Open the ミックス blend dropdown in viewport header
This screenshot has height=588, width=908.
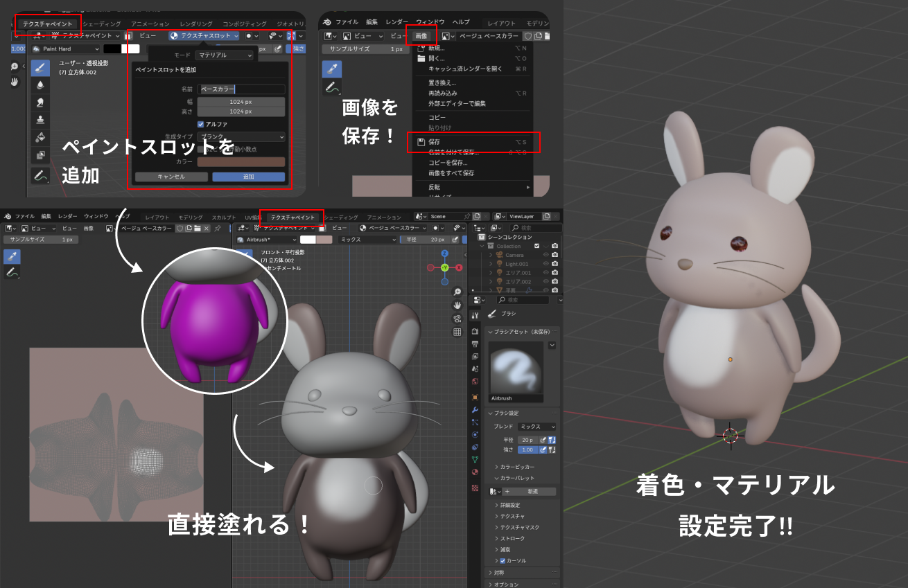[x=367, y=239]
